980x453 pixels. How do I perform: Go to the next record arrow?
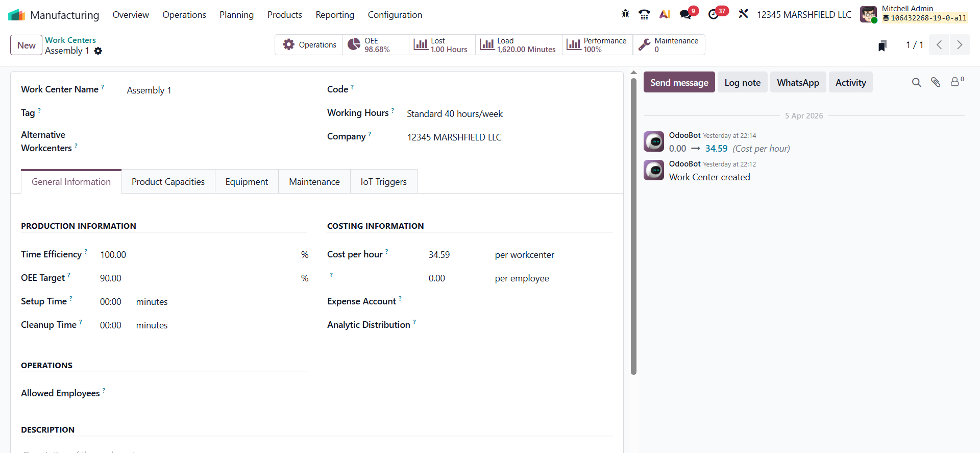click(959, 45)
